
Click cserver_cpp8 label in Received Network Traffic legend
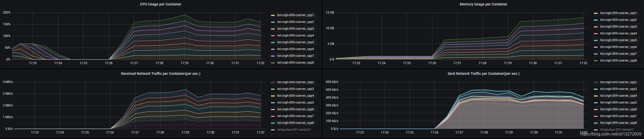(296, 123)
